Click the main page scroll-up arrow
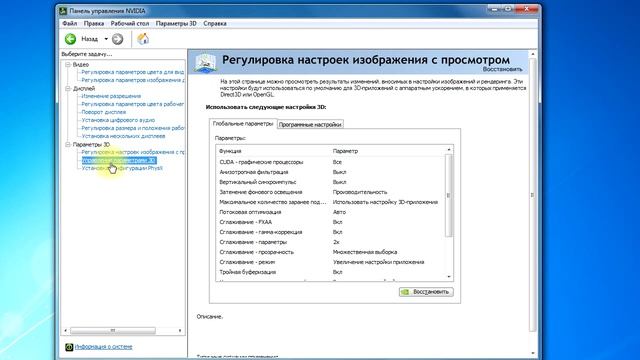640x360 pixels. [533, 54]
